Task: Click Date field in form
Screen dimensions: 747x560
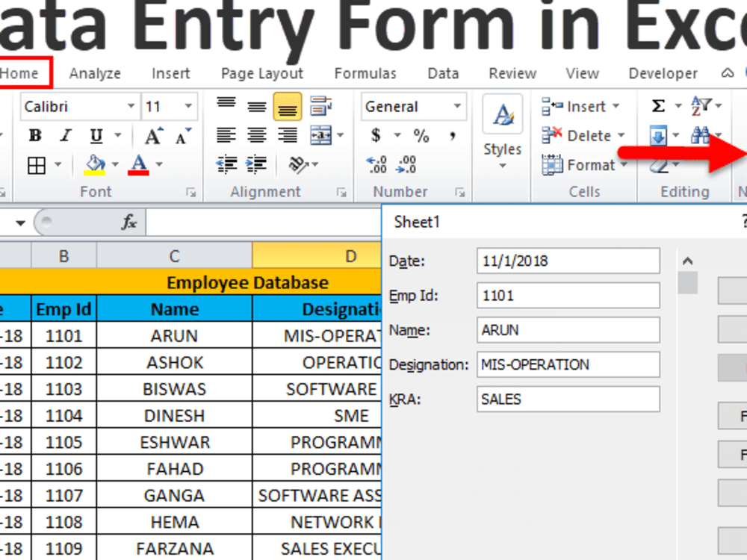Action: [x=568, y=261]
